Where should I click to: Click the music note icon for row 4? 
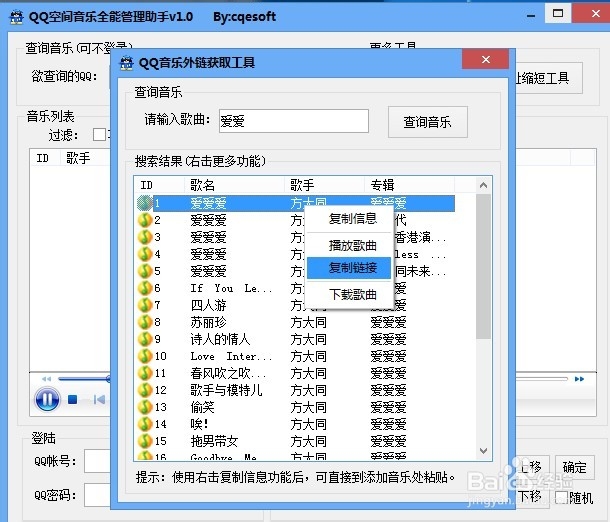pyautogui.click(x=145, y=254)
